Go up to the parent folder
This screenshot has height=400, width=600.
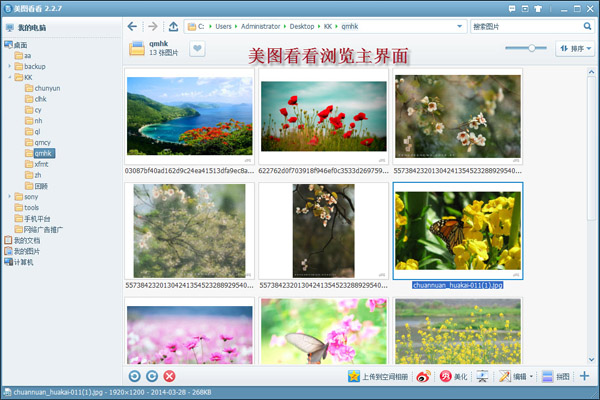pyautogui.click(x=173, y=26)
